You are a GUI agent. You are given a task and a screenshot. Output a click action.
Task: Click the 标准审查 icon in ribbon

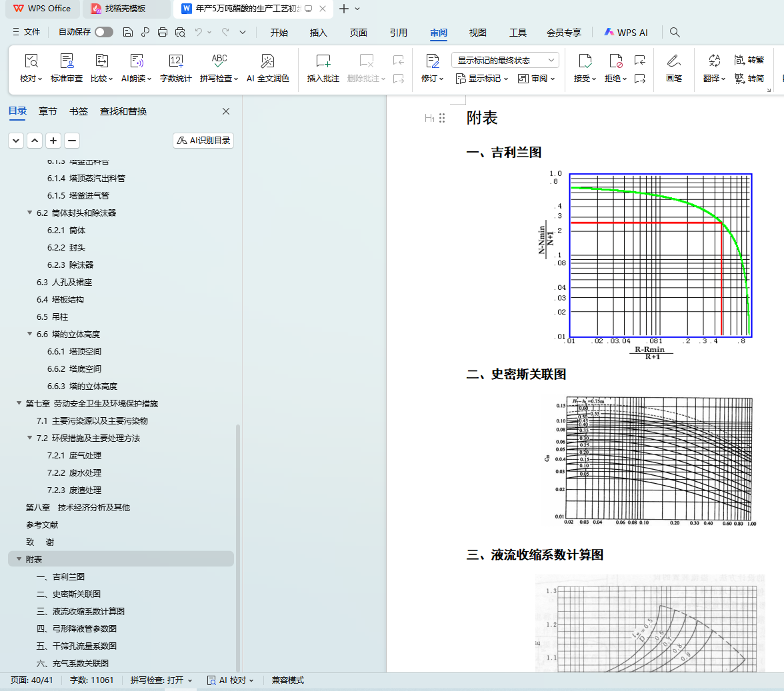point(67,62)
